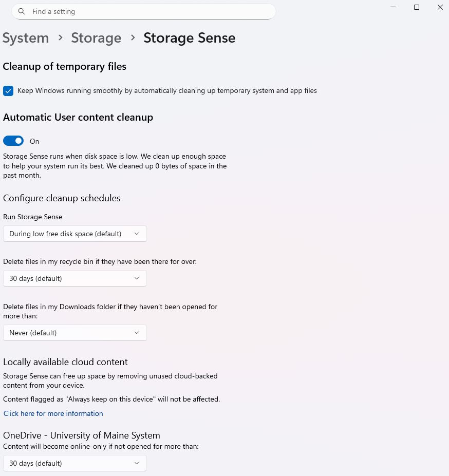The height and width of the screenshot is (476, 449).
Task: Click the 'Find a setting' search field
Action: pyautogui.click(x=149, y=11)
